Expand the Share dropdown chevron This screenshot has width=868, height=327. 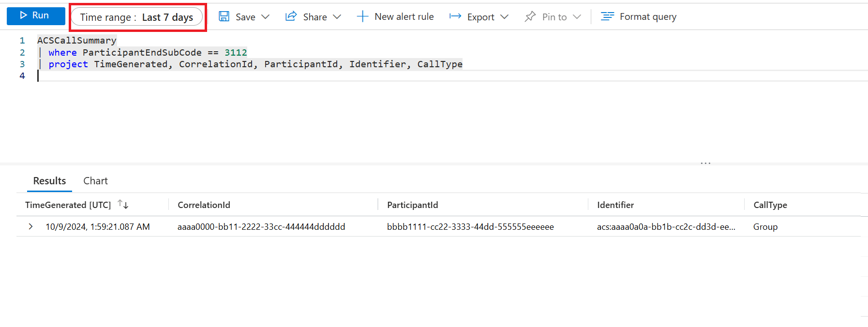(337, 17)
